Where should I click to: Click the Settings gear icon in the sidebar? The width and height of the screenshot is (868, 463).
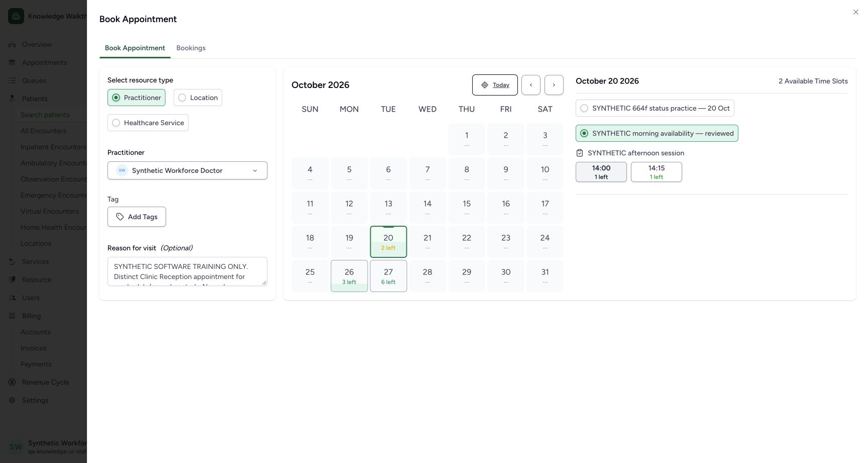(12, 400)
